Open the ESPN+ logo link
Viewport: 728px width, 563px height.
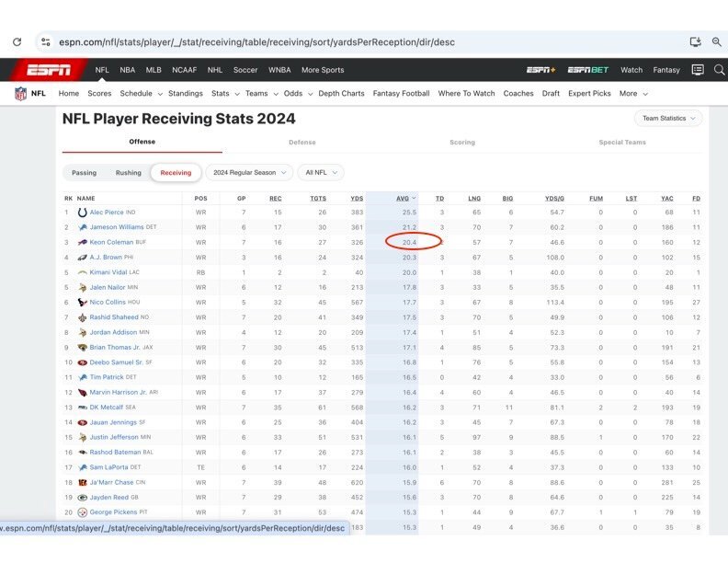(540, 70)
